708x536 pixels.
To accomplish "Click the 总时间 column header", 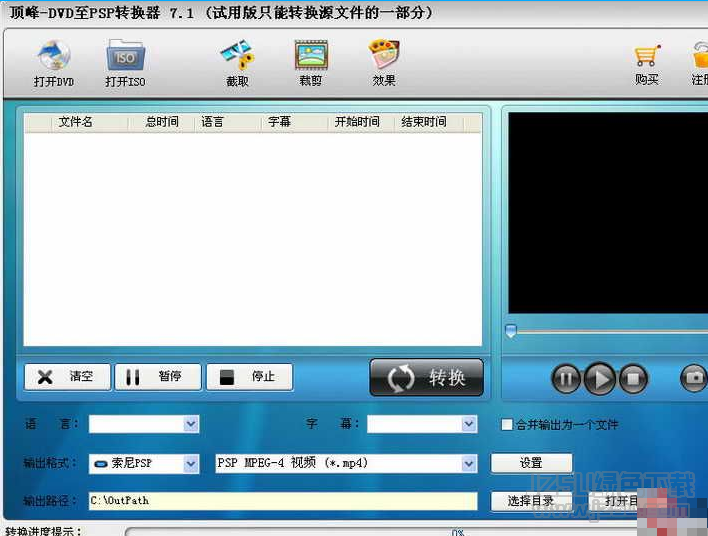I will (x=162, y=122).
